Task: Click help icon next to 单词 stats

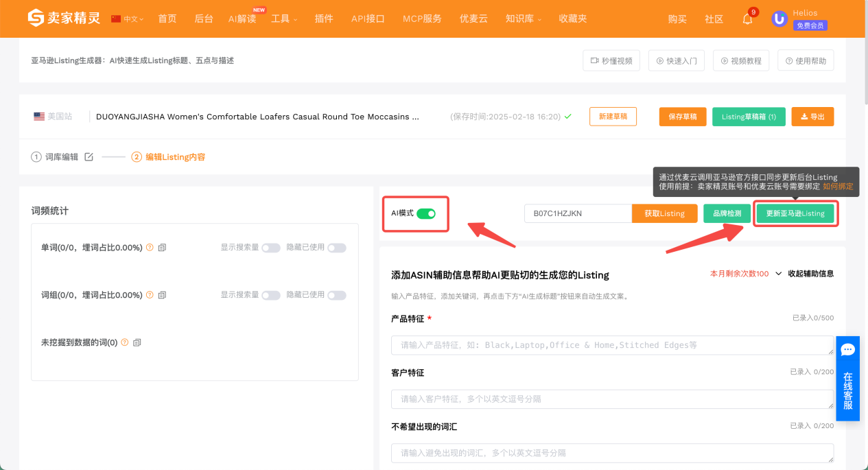Action: (x=150, y=248)
